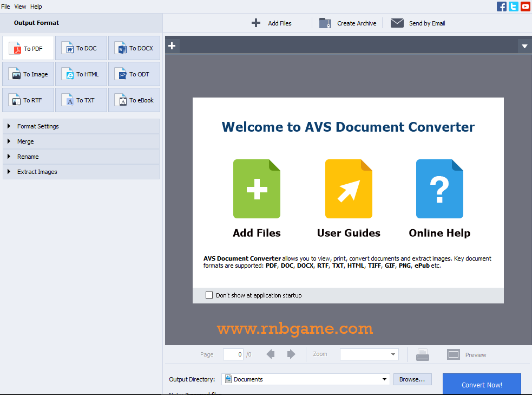The image size is (532, 395).
Task: Select the To DOCX output format
Action: (134, 48)
